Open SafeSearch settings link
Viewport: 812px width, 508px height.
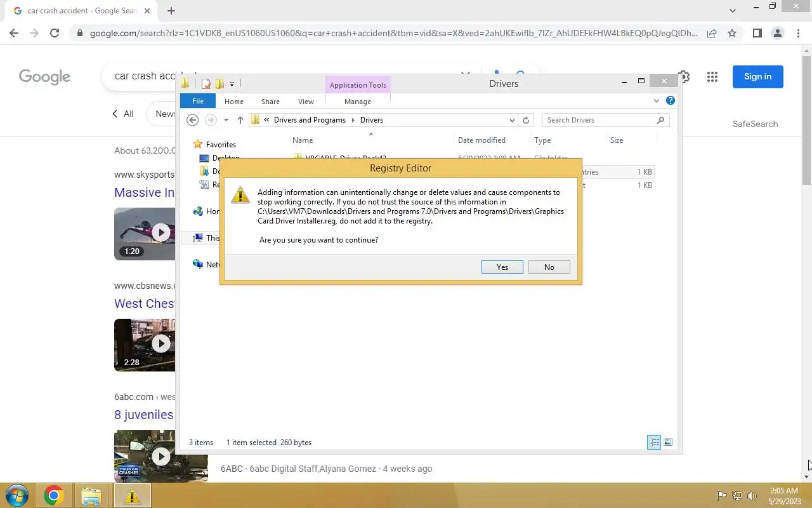click(755, 124)
